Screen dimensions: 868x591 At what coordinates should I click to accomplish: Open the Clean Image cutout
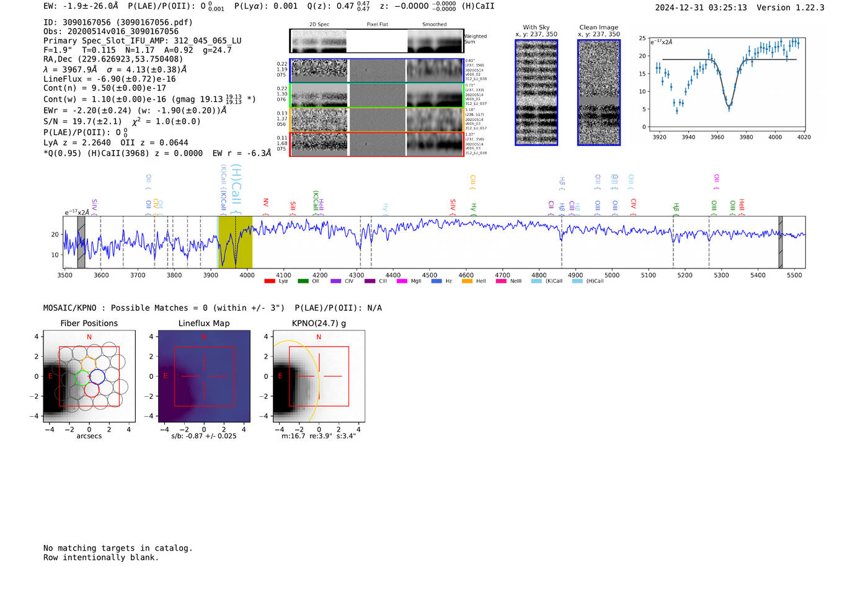pos(599,92)
